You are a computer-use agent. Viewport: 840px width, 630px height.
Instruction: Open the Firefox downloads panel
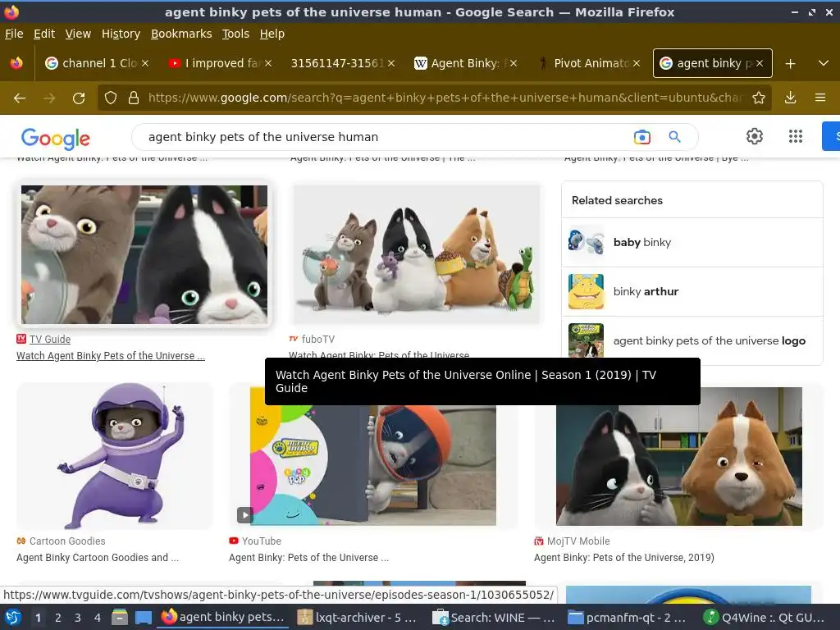point(790,98)
